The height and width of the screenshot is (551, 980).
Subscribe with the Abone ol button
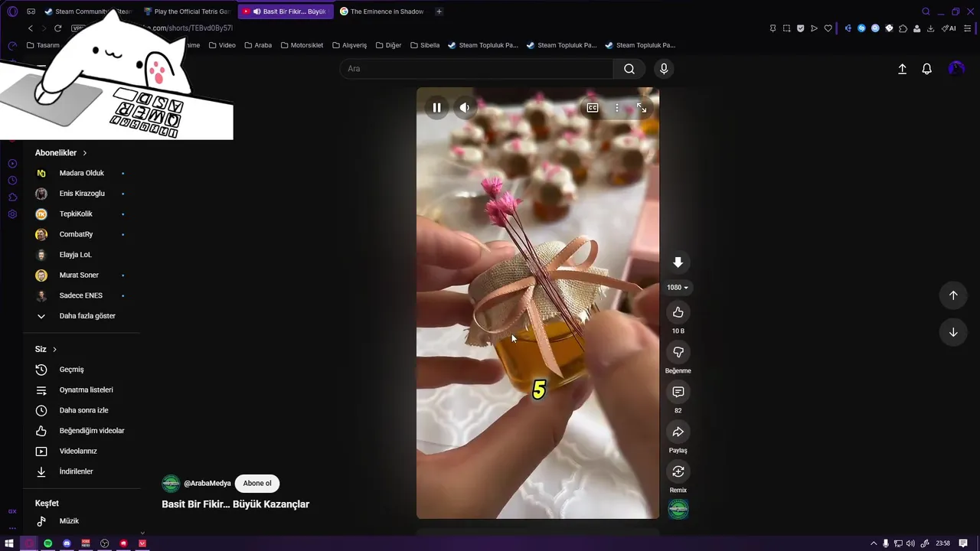tap(257, 484)
